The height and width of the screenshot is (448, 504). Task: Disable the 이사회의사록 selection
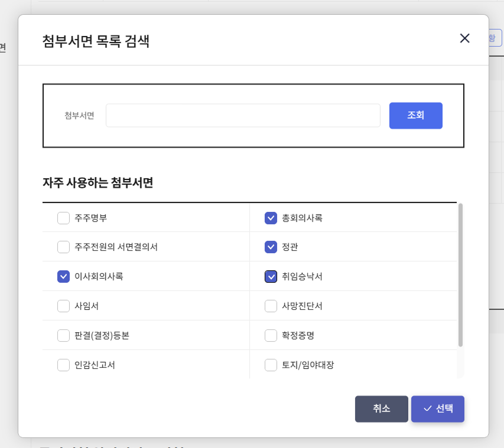click(x=63, y=276)
